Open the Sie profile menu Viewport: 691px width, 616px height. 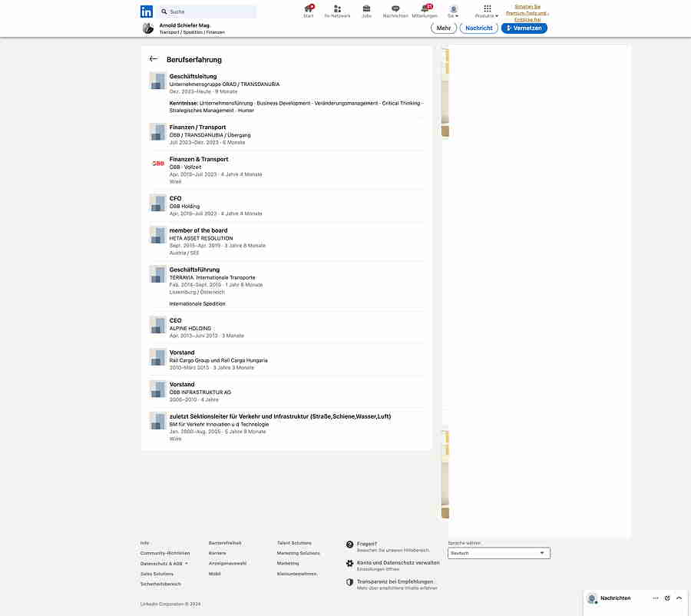point(453,11)
